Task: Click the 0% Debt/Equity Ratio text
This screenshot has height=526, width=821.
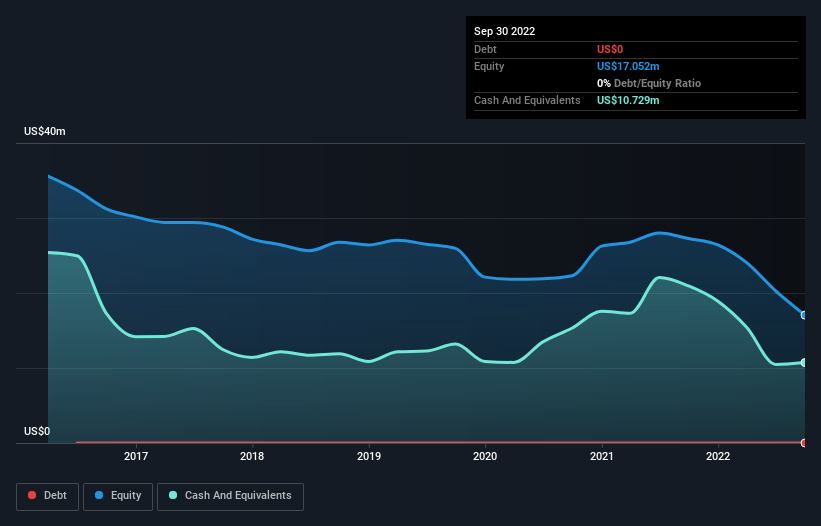Action: (x=649, y=83)
